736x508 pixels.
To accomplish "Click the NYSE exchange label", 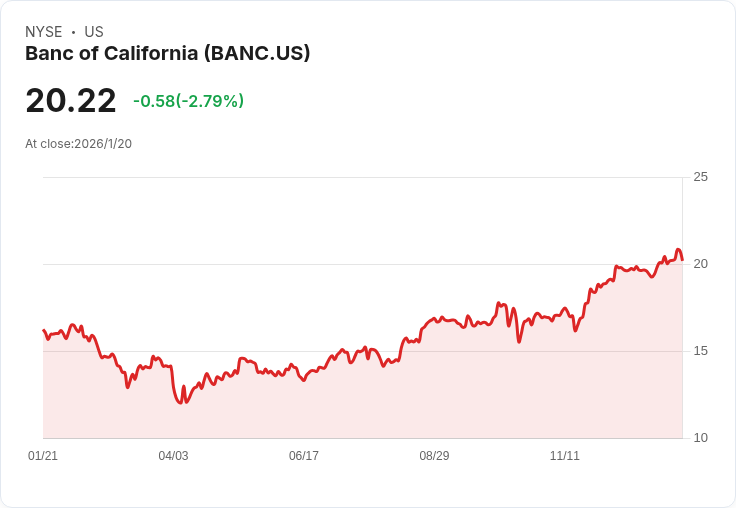I will pos(44,32).
